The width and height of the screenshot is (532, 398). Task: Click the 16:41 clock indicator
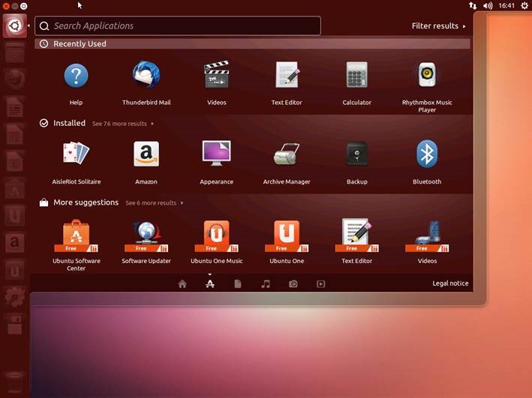pyautogui.click(x=506, y=5)
